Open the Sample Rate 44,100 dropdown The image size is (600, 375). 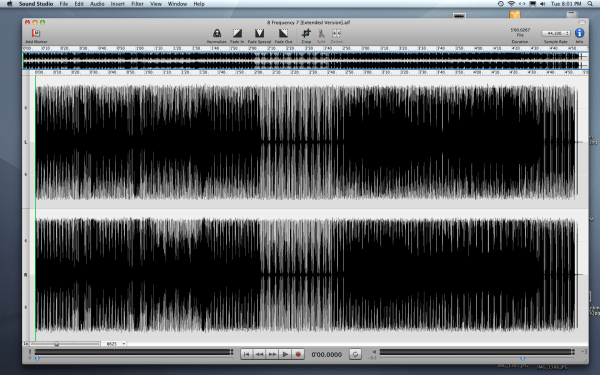[x=556, y=33]
